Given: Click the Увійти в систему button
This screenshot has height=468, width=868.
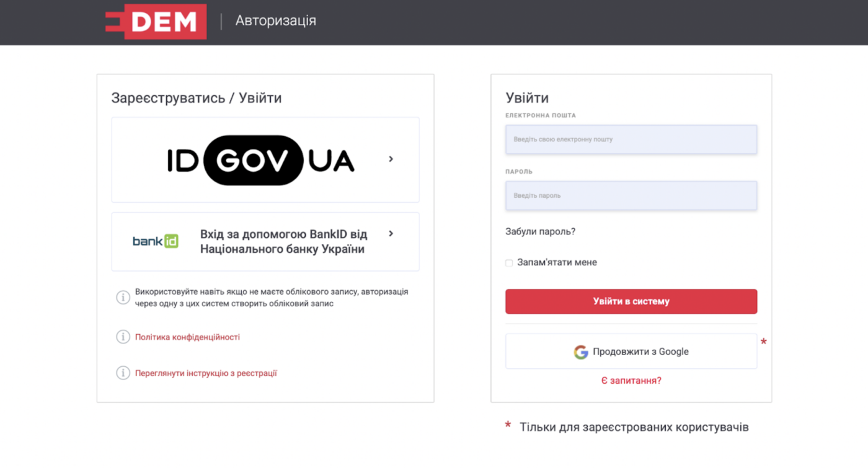Looking at the screenshot, I should click(631, 301).
